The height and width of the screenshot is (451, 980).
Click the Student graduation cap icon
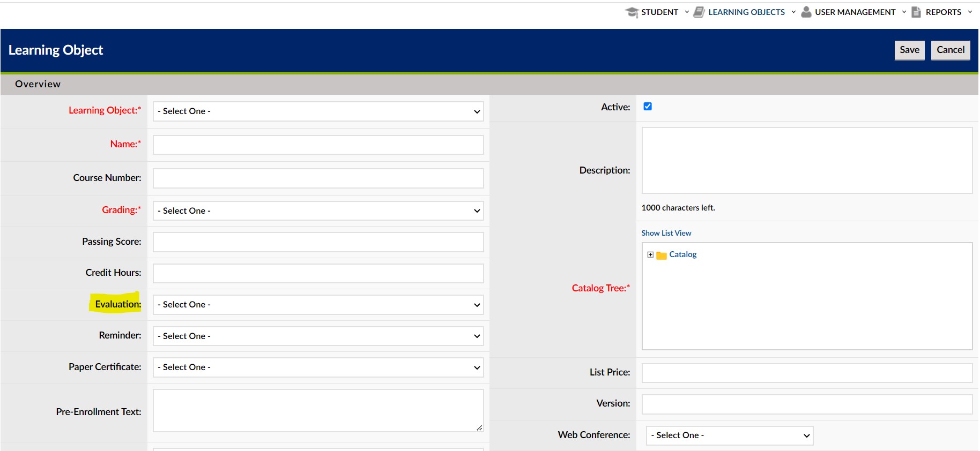(x=632, y=12)
